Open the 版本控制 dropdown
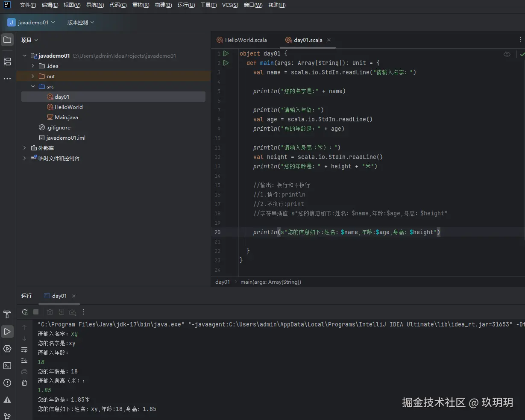525x420 pixels. (x=80, y=22)
